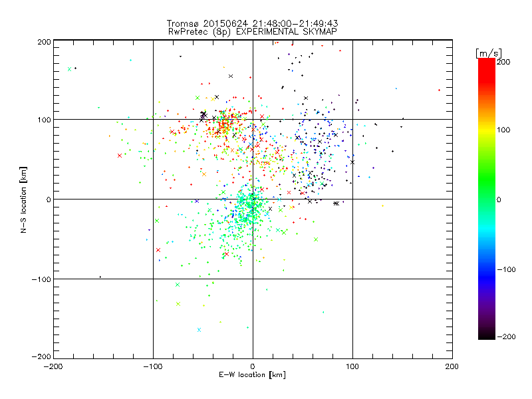This screenshot has height=399, width=532.
Task: Click the title 'Tromsø 20150624 21:48:00-21:49:43'
Action: [x=252, y=23]
